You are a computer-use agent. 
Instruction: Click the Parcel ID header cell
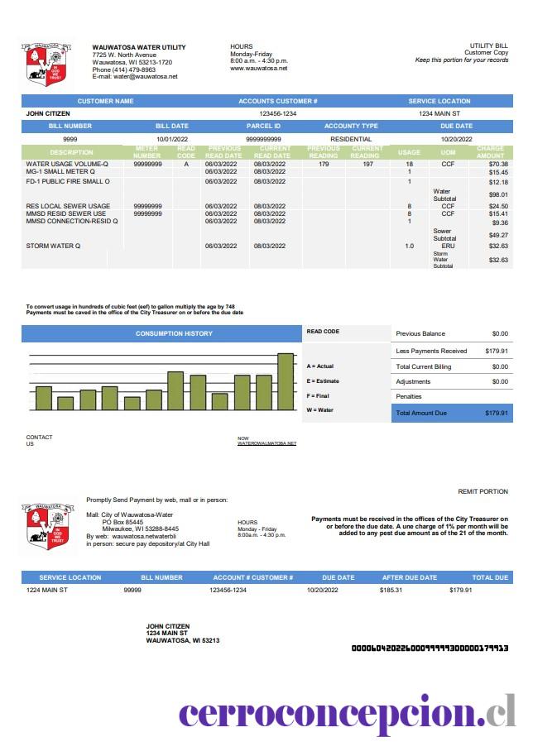click(x=263, y=127)
